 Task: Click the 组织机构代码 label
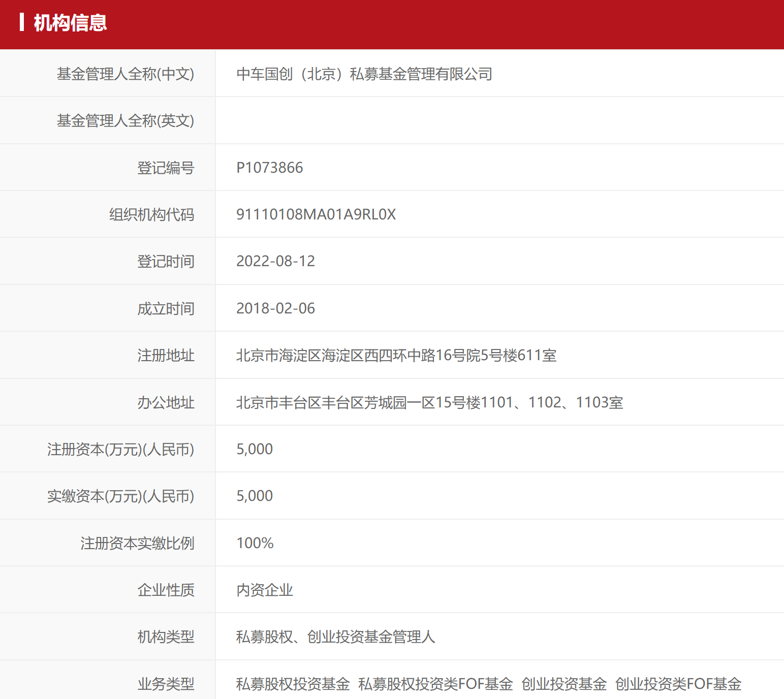151,215
